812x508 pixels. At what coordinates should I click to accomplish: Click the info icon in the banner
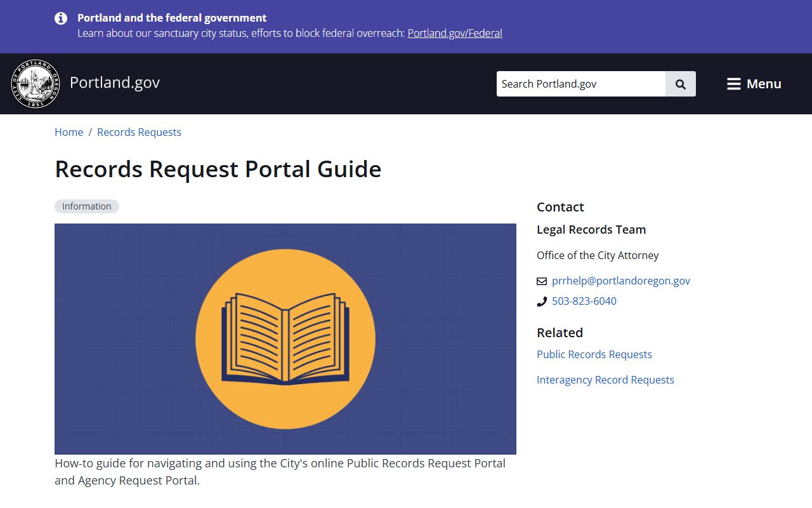[61, 18]
